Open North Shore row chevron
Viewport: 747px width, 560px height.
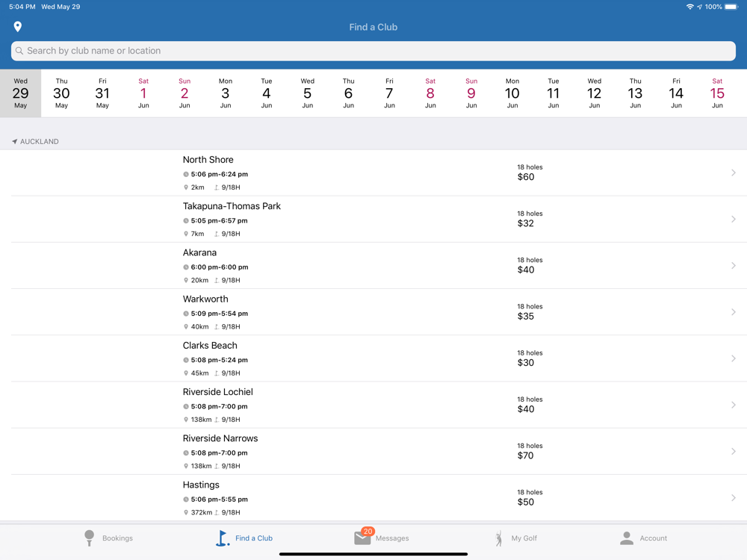click(734, 173)
